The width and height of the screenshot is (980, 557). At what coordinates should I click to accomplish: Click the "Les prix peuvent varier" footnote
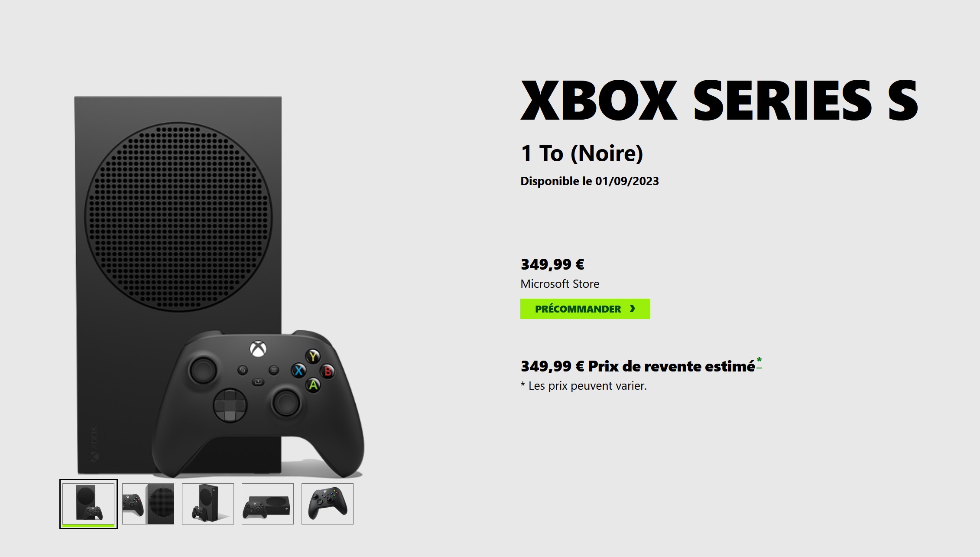pos(584,386)
